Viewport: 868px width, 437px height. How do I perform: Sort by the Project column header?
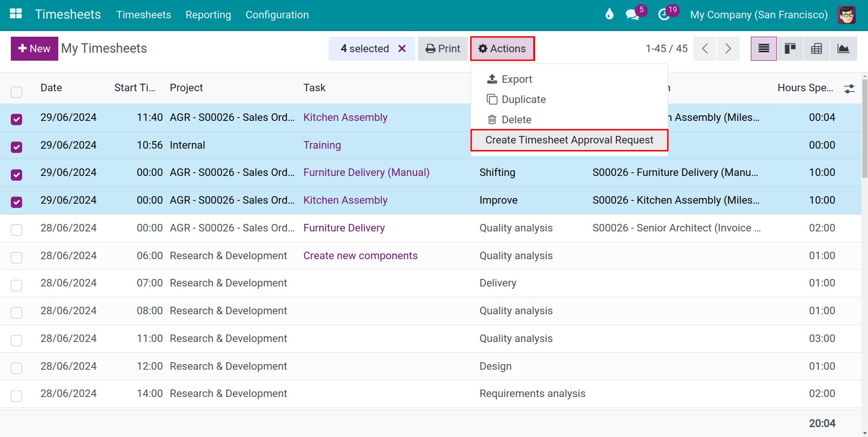point(186,88)
